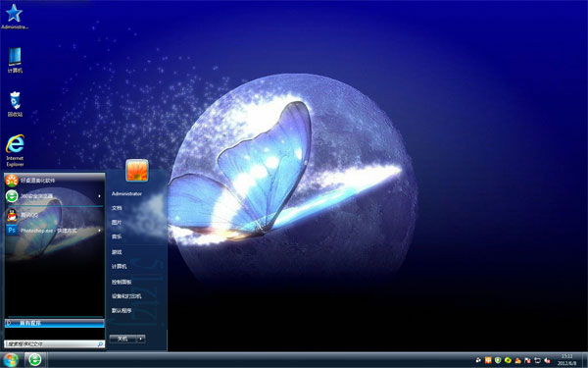
Task: Click the 360安全浏览器 green globe icon
Action: click(x=12, y=196)
